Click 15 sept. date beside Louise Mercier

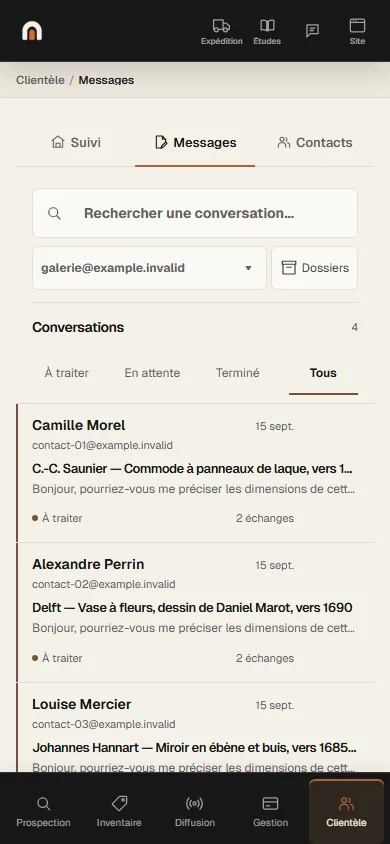tap(275, 705)
